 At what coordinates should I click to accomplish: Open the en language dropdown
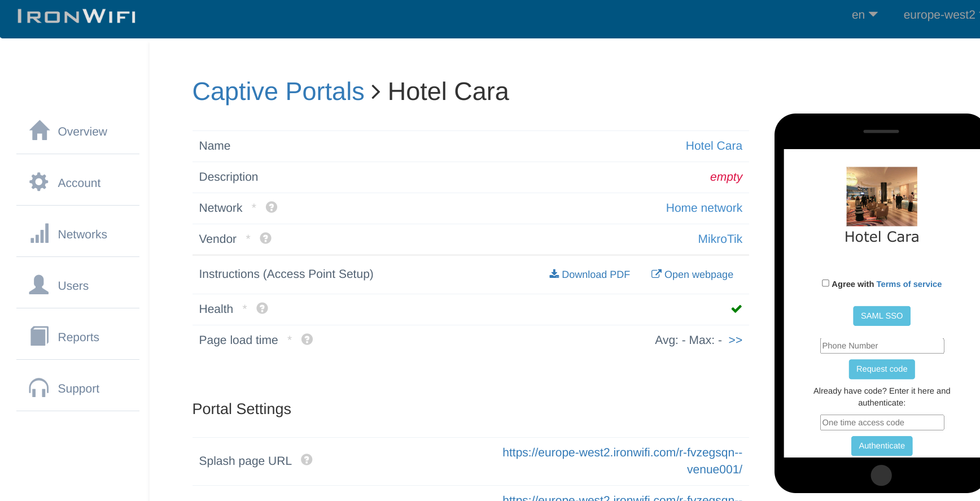(864, 15)
